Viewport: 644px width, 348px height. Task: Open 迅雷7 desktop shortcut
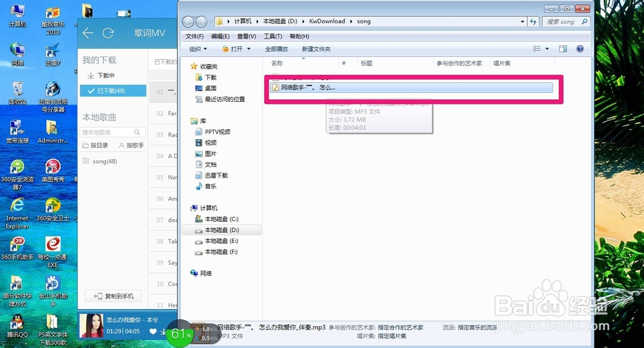[x=53, y=55]
